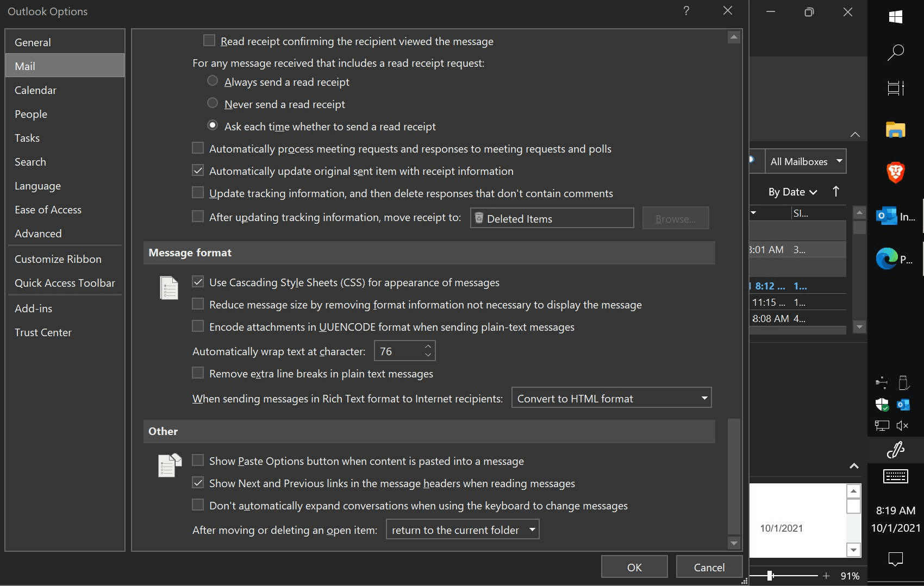Reverse sort order arrow next to By Date
The image size is (924, 586).
pos(836,191)
